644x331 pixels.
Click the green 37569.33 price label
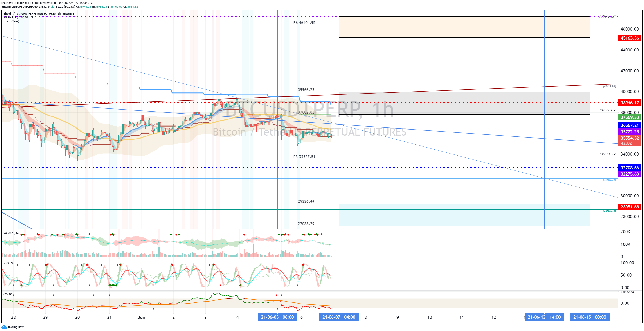click(x=629, y=117)
